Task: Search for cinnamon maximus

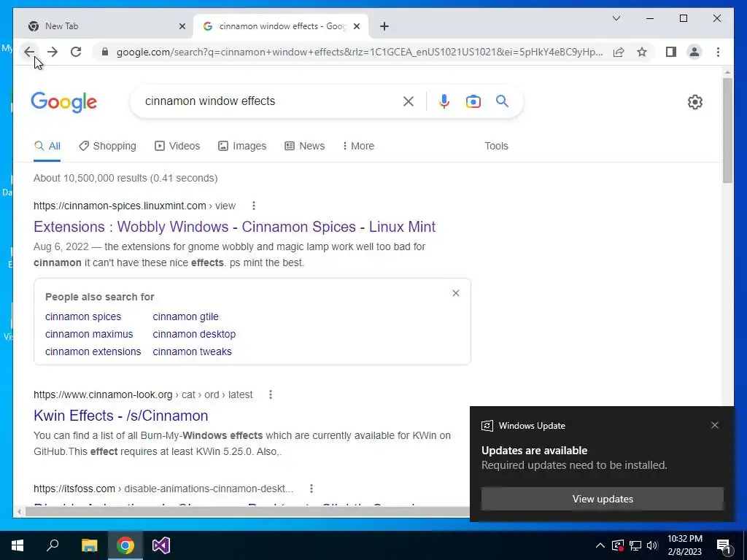Action: pyautogui.click(x=89, y=334)
